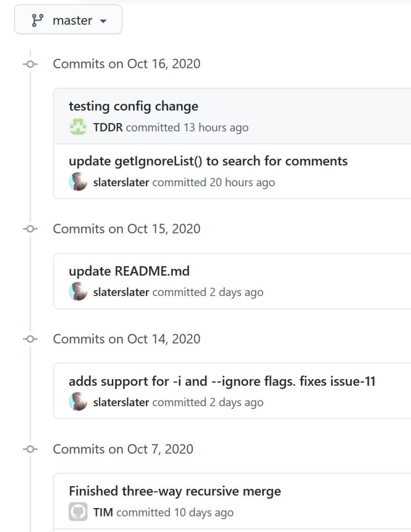Open the "Finished three-way recursive merge" commit
The image size is (411, 532).
click(175, 491)
